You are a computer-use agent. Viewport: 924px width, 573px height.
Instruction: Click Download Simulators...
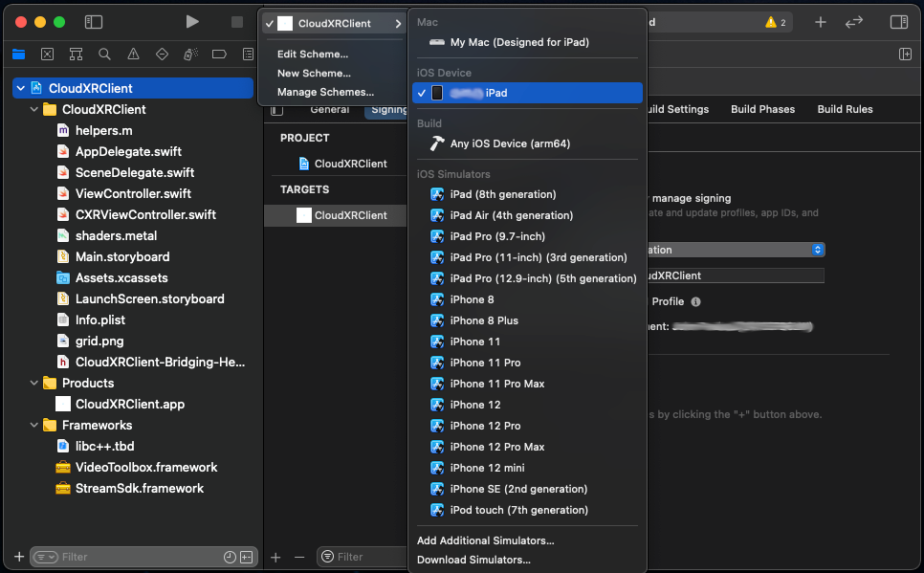pos(473,560)
